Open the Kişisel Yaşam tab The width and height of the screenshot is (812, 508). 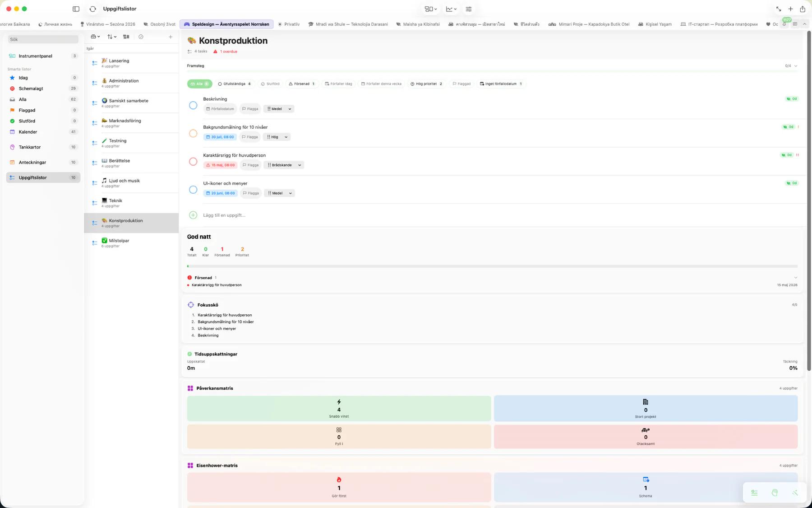click(x=655, y=24)
